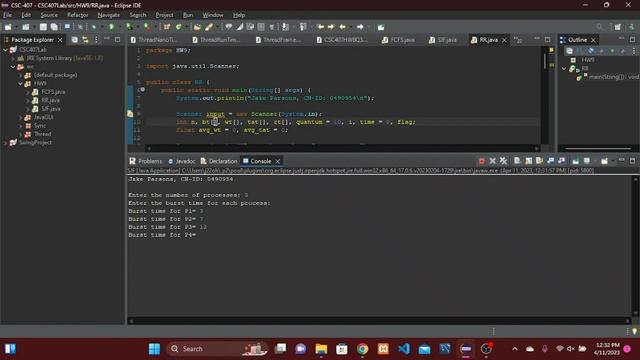This screenshot has height=360, width=640.
Task: Collapse the src folder node
Action: click(x=13, y=67)
